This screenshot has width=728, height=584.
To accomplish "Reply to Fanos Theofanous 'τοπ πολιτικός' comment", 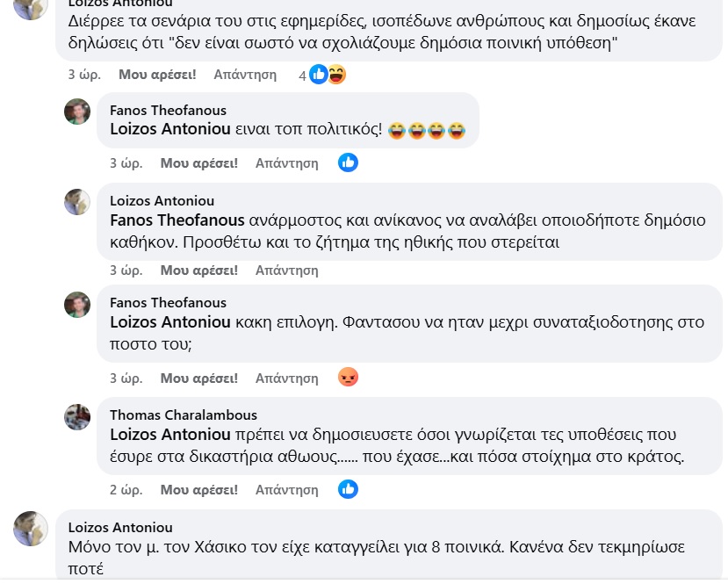I will coord(286,162).
